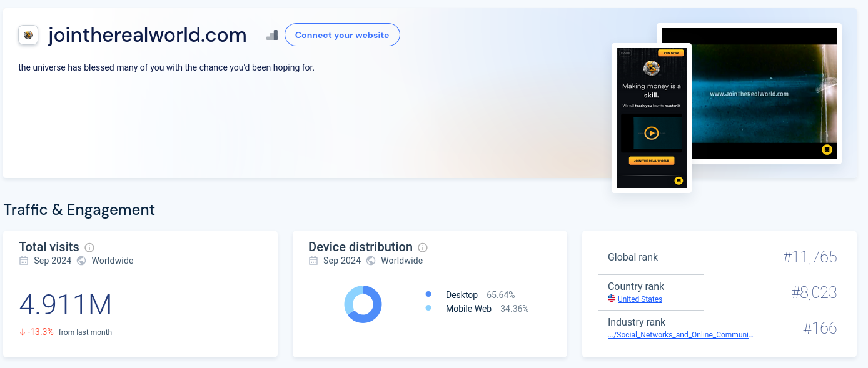Click the calendar icon under Device distribution
Screen dimensions: 868x368
point(313,261)
